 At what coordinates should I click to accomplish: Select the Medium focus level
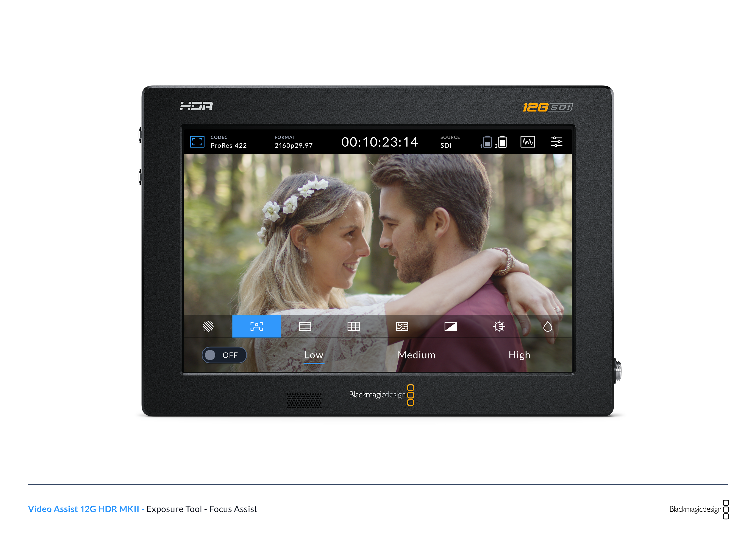coord(417,355)
